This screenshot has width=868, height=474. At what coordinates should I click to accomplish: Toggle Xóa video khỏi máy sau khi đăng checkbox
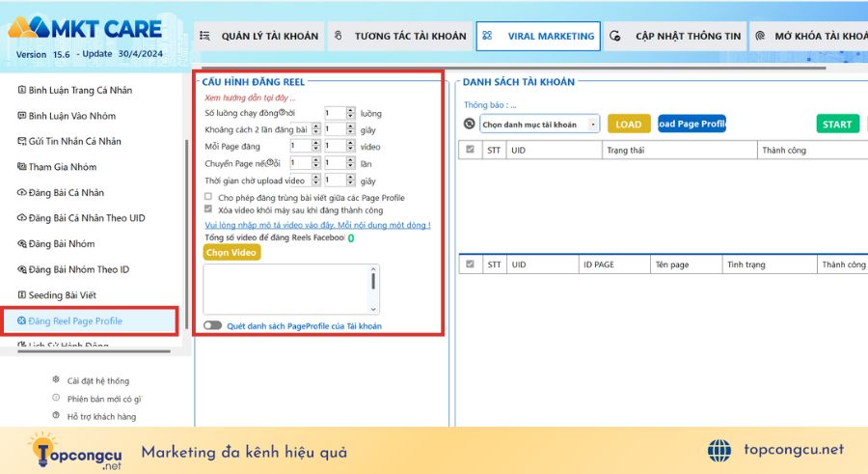tap(208, 209)
